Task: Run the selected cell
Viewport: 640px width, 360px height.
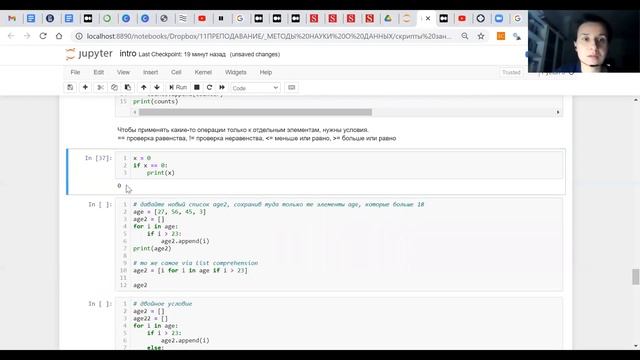Action: (x=178, y=87)
